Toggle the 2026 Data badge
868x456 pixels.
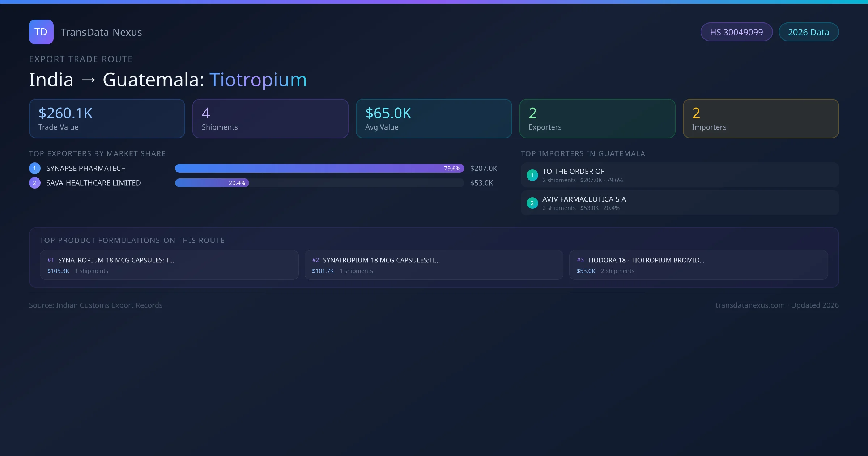(808, 32)
